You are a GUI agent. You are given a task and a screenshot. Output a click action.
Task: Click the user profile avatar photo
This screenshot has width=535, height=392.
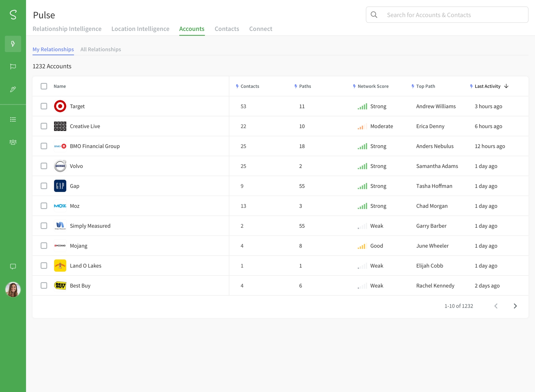pos(13,289)
